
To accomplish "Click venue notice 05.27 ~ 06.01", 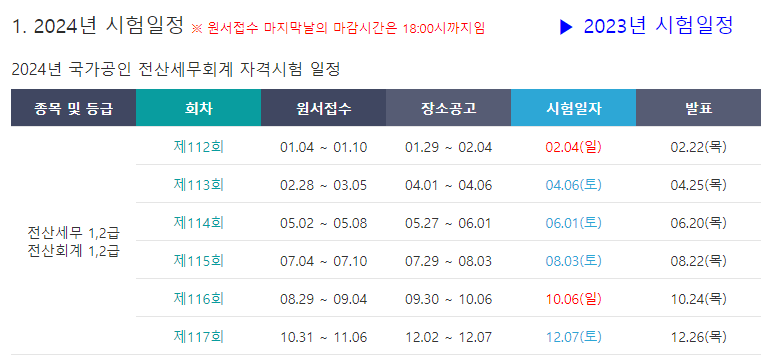I will point(448,224).
